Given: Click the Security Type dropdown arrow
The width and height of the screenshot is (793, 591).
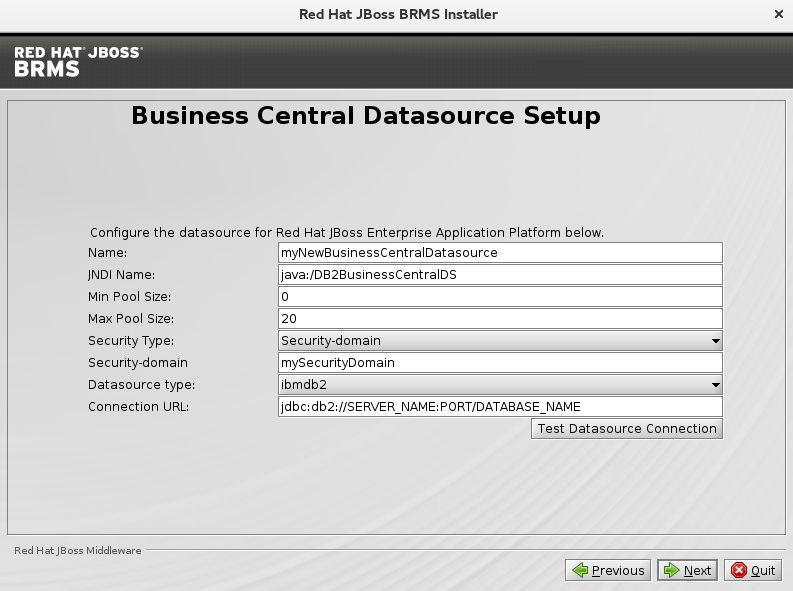Looking at the screenshot, I should [x=716, y=341].
